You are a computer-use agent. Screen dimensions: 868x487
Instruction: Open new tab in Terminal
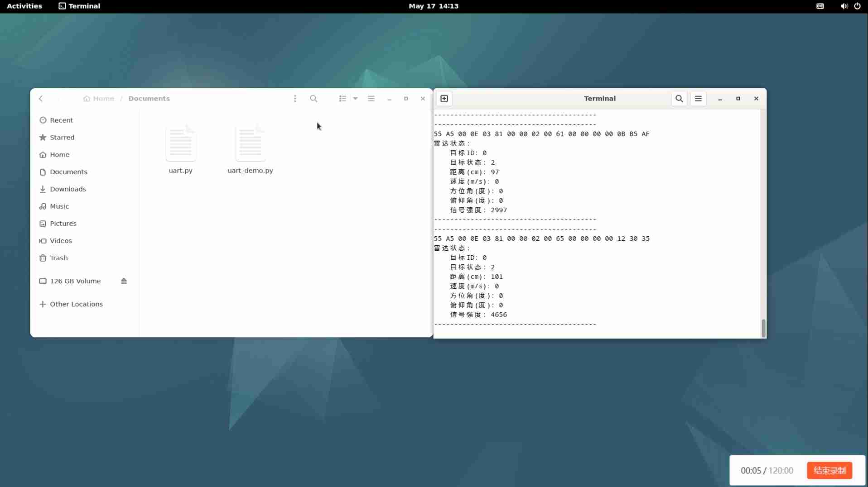click(x=444, y=99)
